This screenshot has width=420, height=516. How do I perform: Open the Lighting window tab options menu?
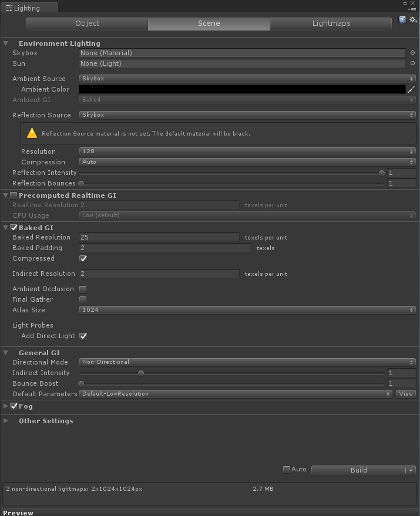click(411, 9)
